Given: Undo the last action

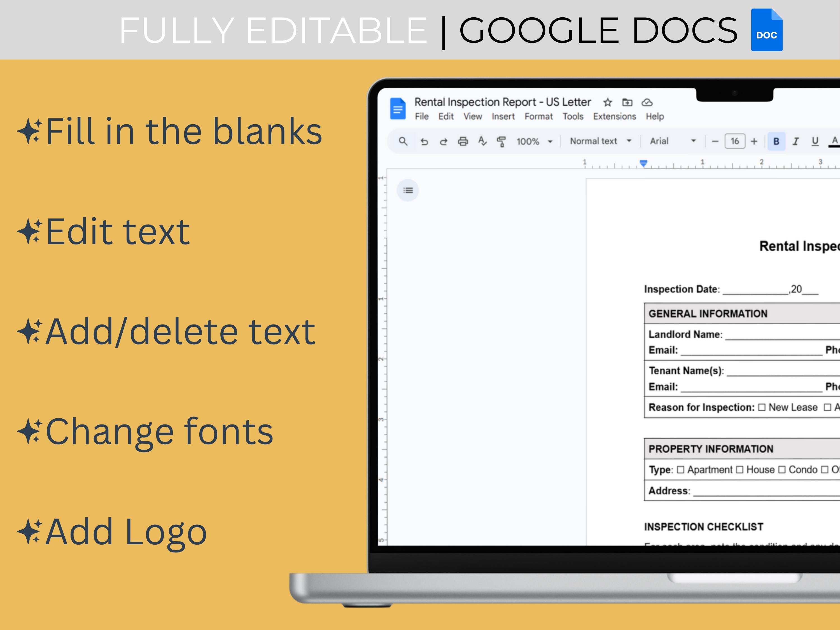Looking at the screenshot, I should coord(424,142).
